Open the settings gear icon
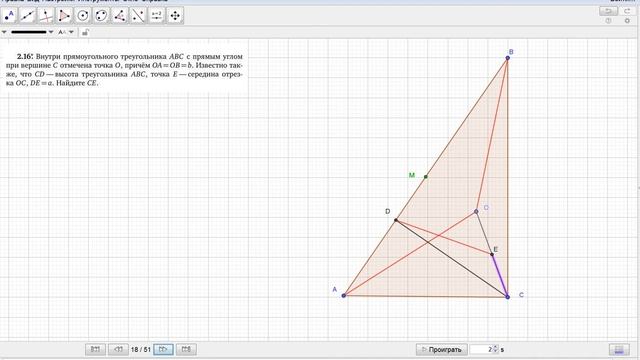This screenshot has height=360, width=640. (x=627, y=21)
